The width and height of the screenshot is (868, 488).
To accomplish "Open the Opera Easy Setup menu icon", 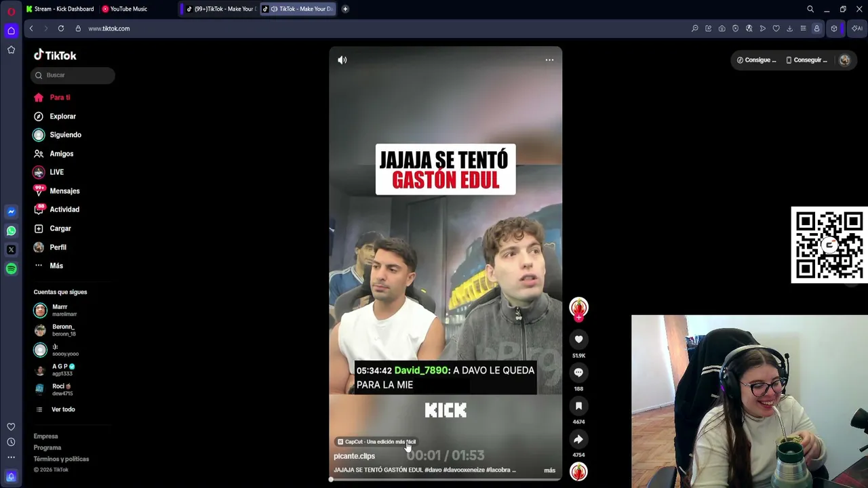I will [803, 28].
